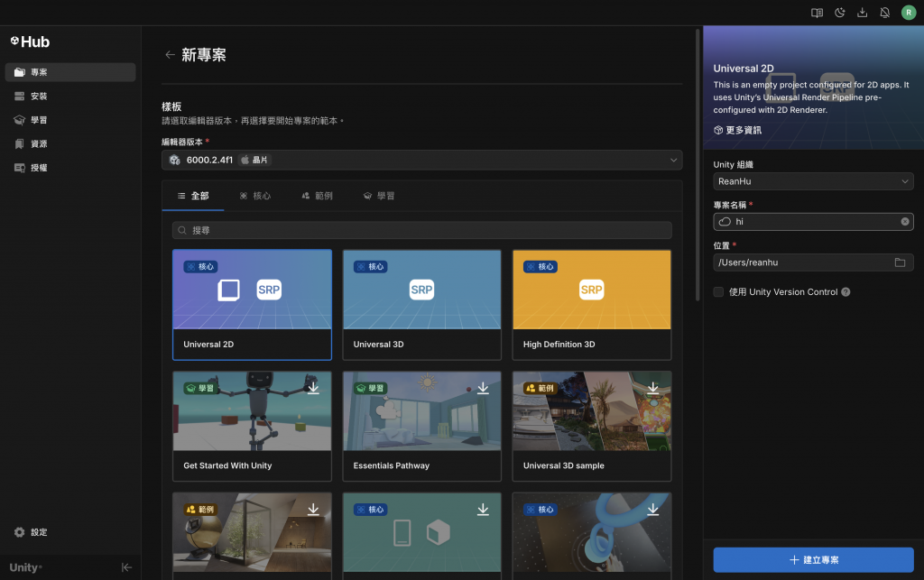Open 更多資訊 (More info) link
Screen dimensions: 924x580
(738, 130)
